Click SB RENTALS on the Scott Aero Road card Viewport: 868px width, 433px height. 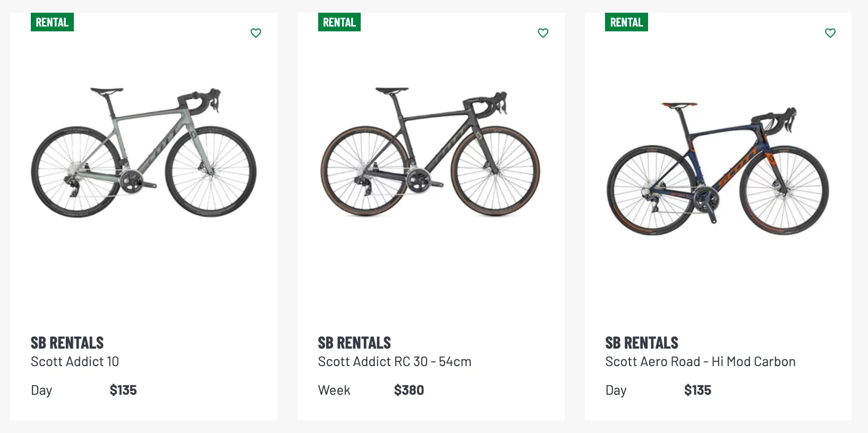(641, 343)
